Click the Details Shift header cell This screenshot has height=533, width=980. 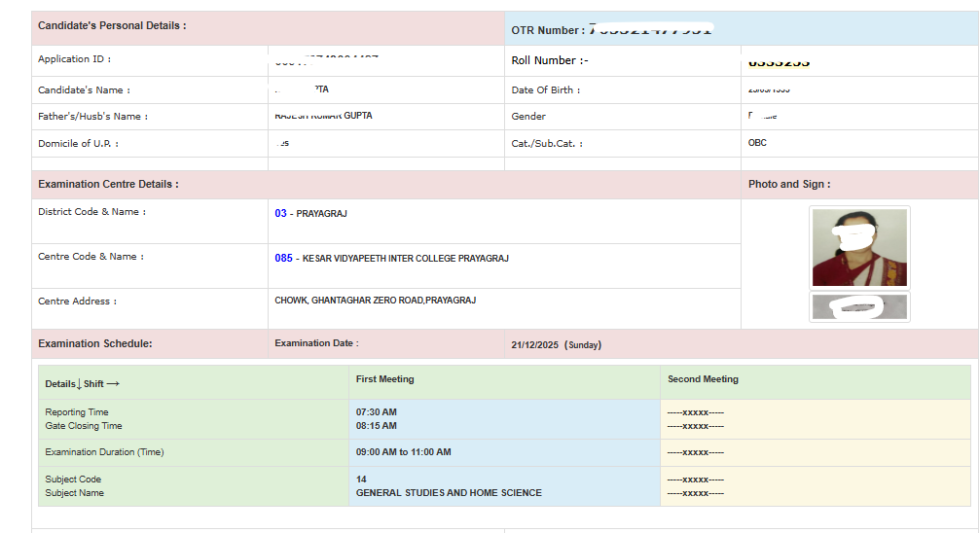coord(82,384)
